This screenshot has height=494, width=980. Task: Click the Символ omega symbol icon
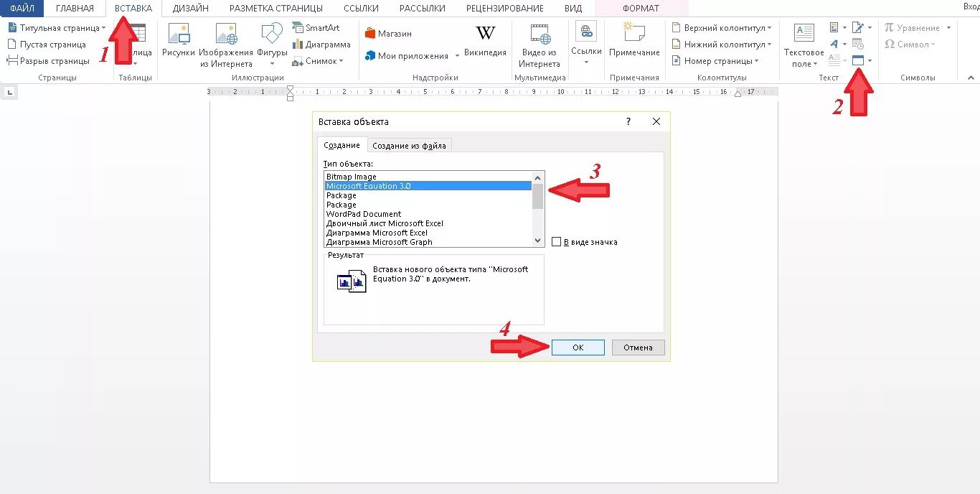click(x=889, y=45)
